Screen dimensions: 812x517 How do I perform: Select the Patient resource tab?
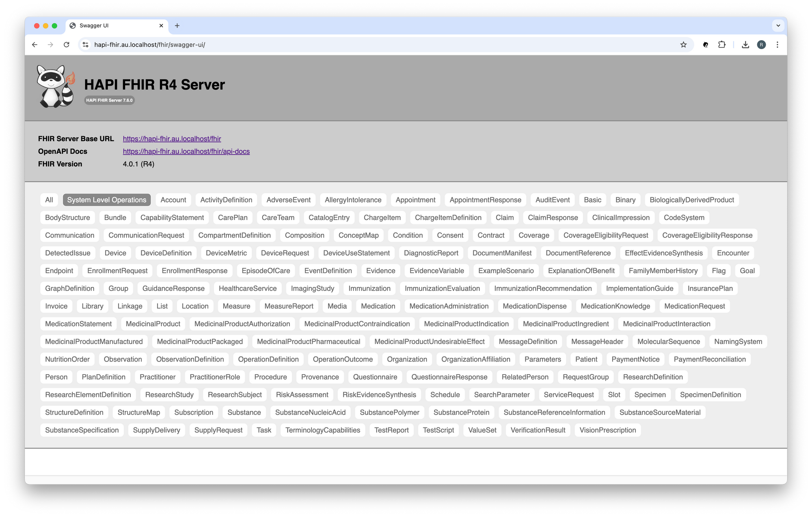click(x=586, y=360)
